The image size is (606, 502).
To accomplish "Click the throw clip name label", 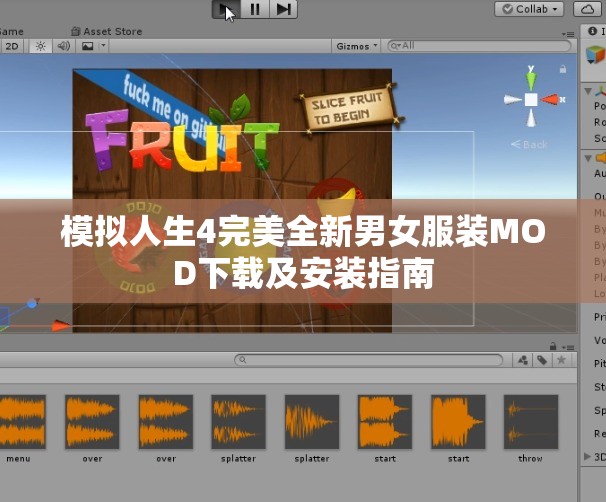I will 530,458.
